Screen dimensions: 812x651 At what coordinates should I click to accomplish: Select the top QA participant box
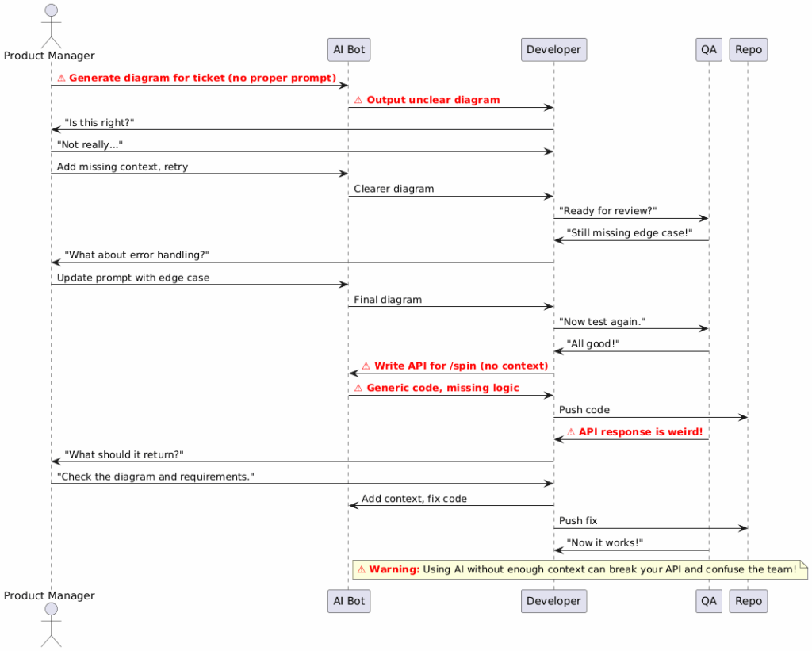(x=709, y=50)
